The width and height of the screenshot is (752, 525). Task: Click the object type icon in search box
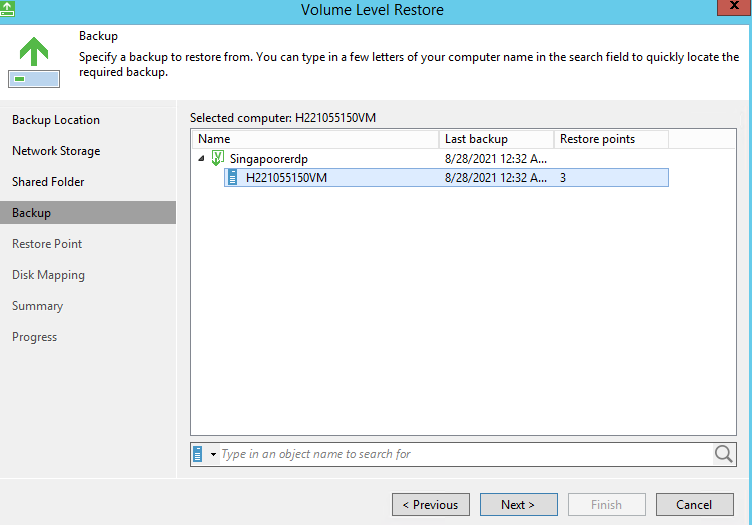pyautogui.click(x=199, y=454)
